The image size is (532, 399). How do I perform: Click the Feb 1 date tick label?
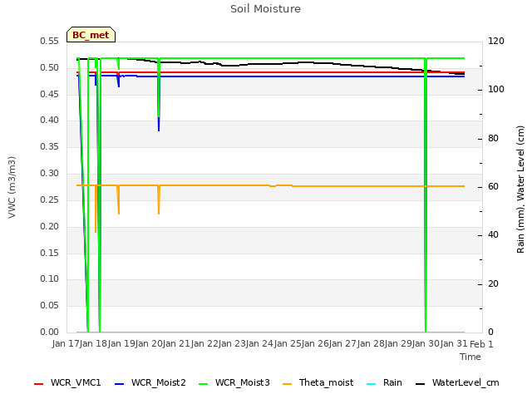(481, 343)
